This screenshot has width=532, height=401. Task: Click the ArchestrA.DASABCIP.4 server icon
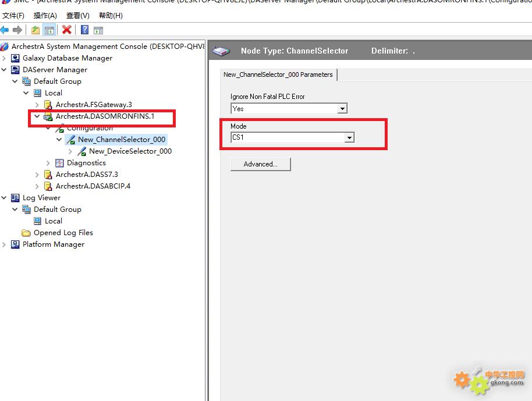tap(48, 186)
